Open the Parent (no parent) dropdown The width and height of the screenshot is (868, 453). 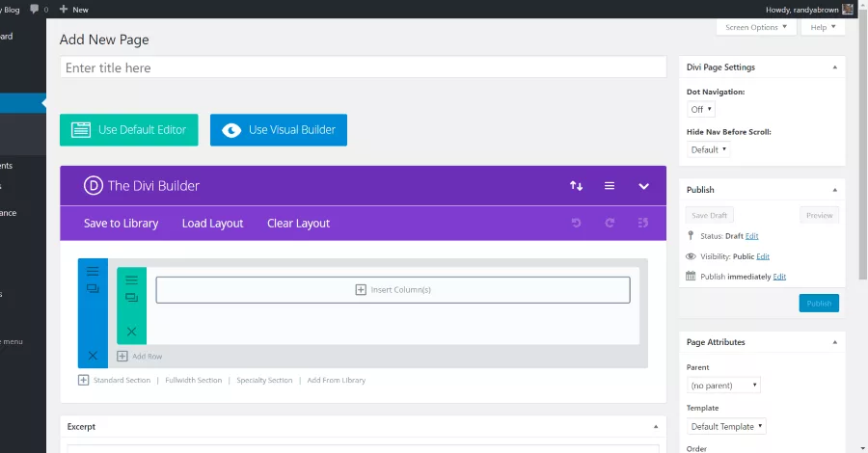[723, 385]
